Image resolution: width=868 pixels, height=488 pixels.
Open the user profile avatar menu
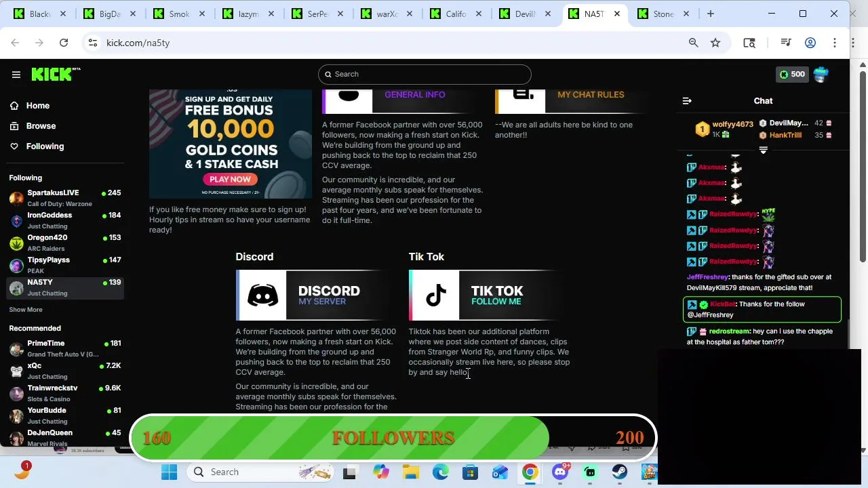click(821, 74)
